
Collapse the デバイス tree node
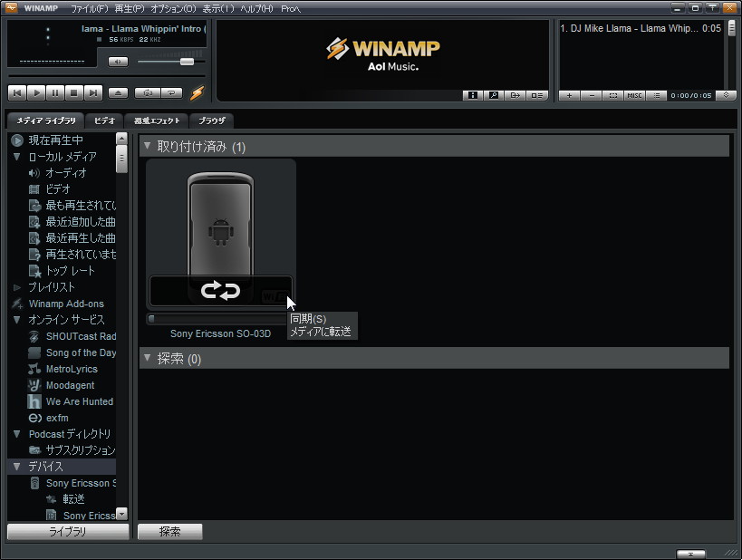17,467
